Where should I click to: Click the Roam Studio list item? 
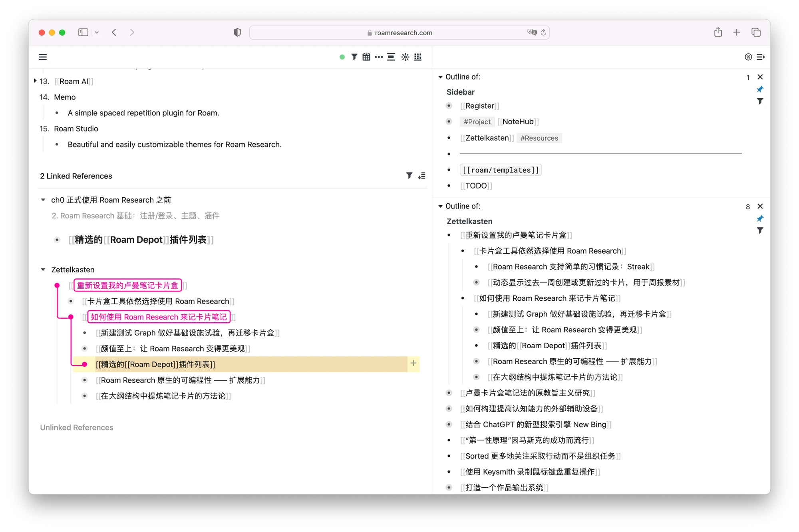click(76, 129)
